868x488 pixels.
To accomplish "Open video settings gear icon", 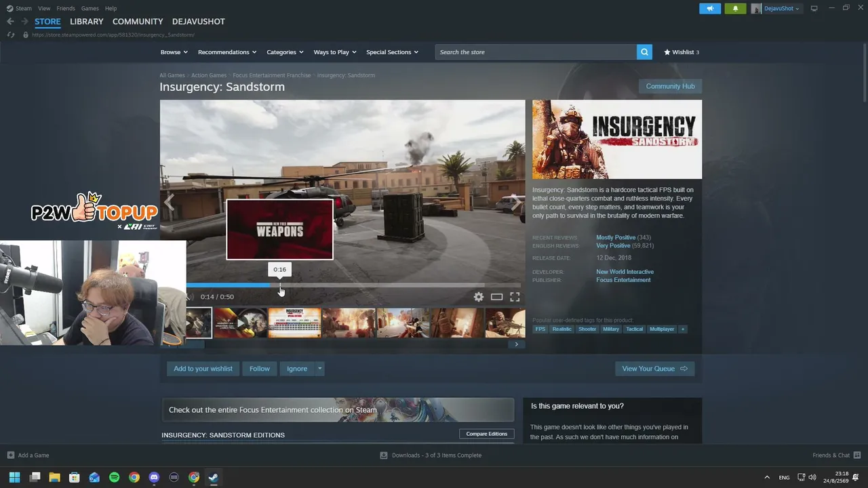I will pyautogui.click(x=479, y=297).
